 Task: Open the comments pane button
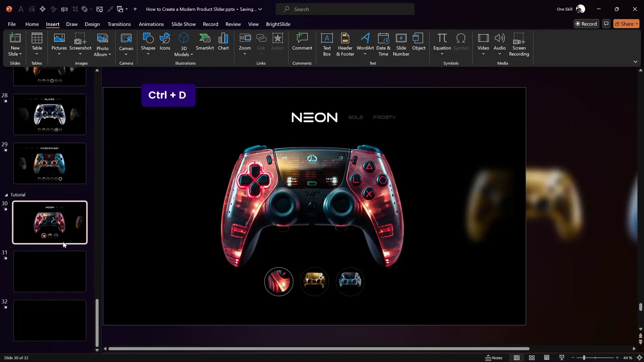tap(606, 24)
